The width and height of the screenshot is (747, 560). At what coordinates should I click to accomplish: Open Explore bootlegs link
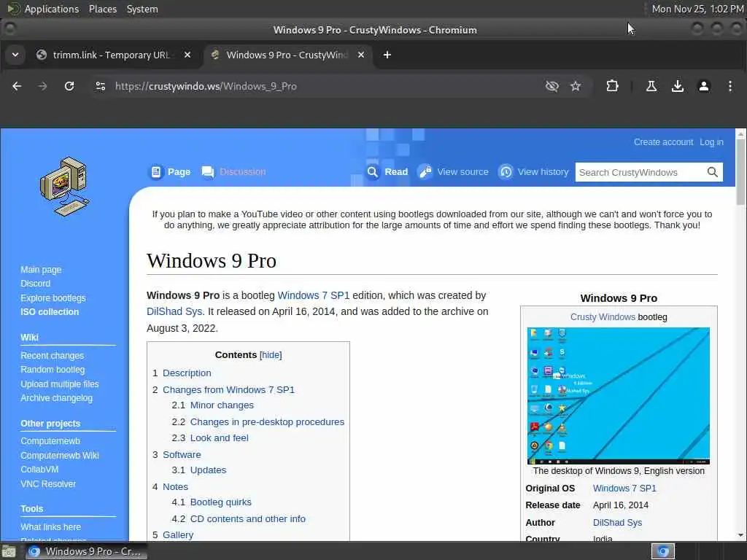point(53,297)
